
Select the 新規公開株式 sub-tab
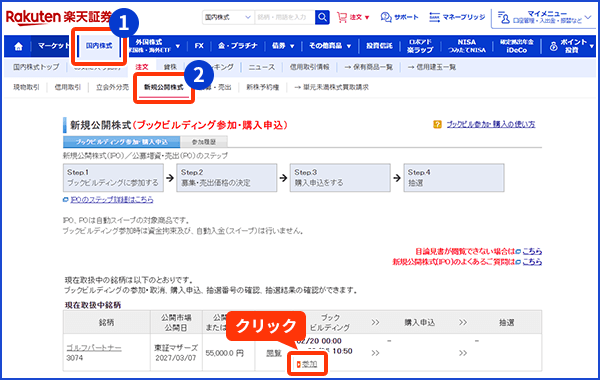click(164, 87)
